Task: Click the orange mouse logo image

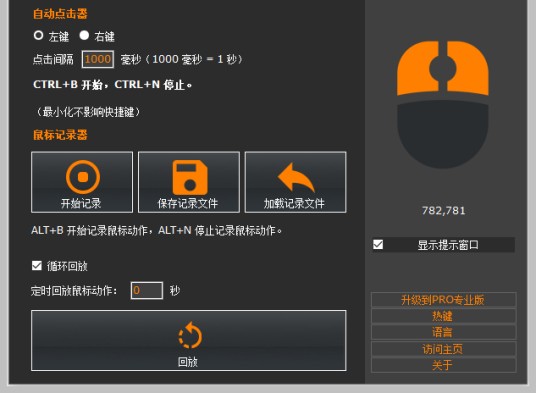Action: [443, 104]
